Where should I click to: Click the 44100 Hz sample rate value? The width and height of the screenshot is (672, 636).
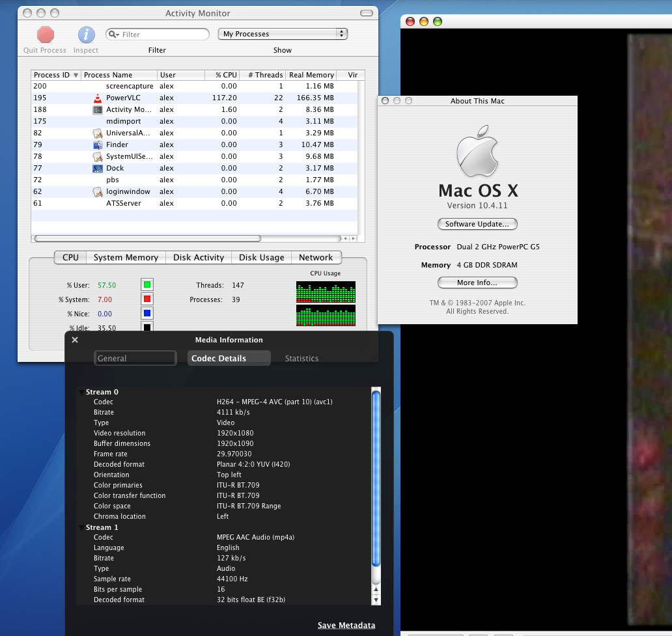click(232, 579)
